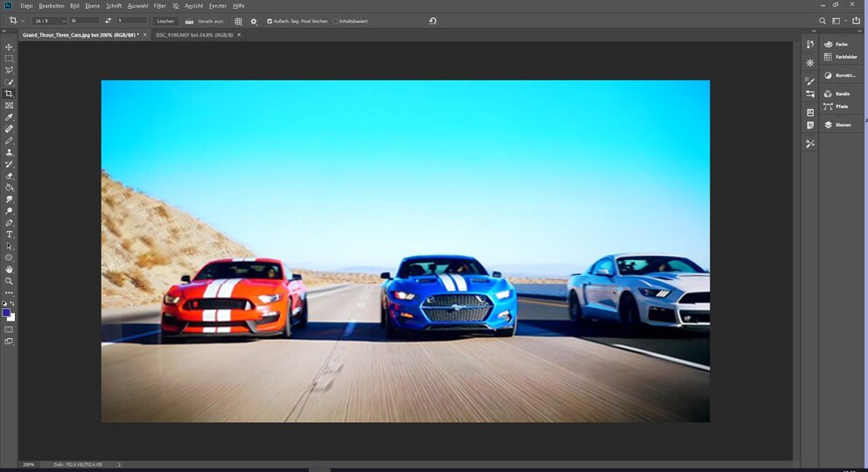Select the Eyedropper tool

click(x=9, y=117)
